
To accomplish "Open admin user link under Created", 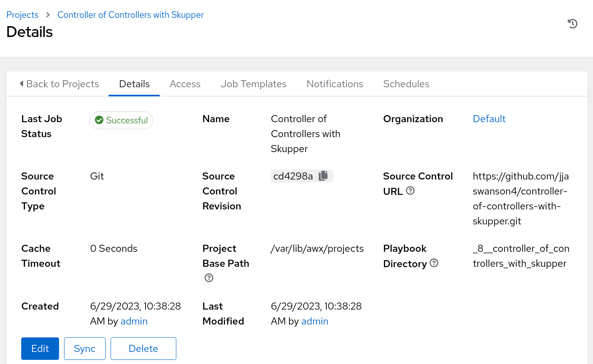I will click(x=134, y=321).
